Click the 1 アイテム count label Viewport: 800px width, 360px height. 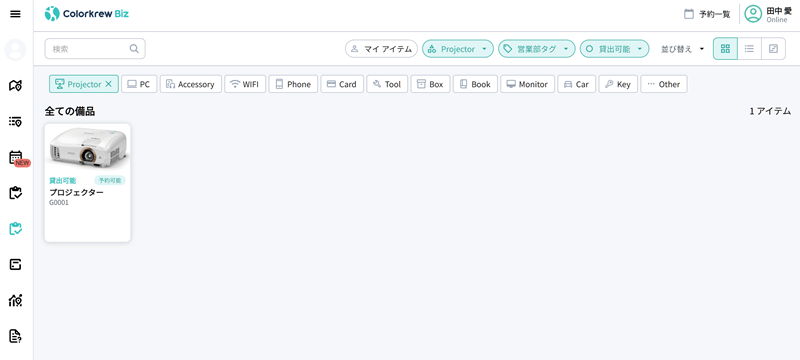point(770,111)
